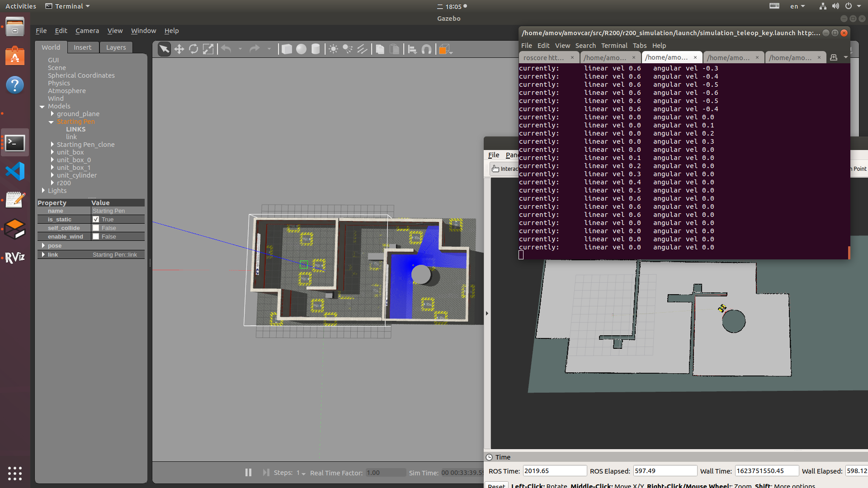Image resolution: width=868 pixels, height=488 pixels.
Task: Expand the Lights node
Action: 43,191
